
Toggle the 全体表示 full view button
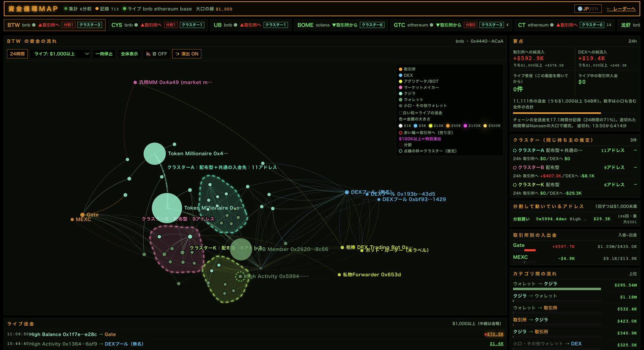tap(129, 54)
